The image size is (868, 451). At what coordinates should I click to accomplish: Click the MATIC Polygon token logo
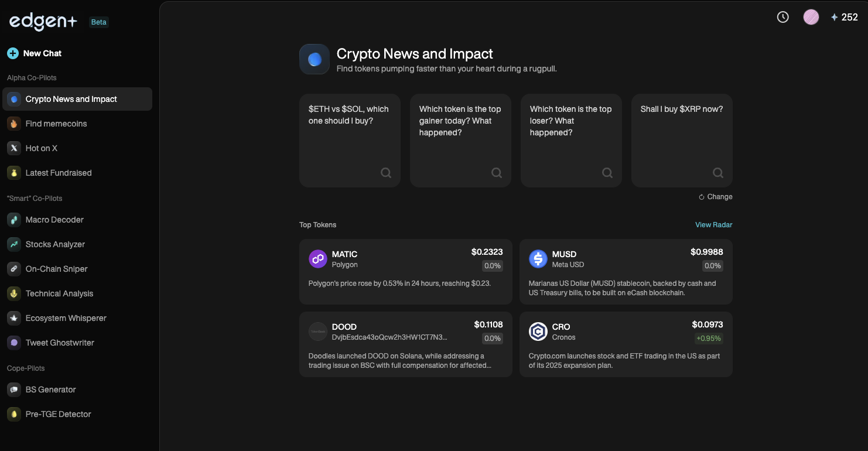317,259
